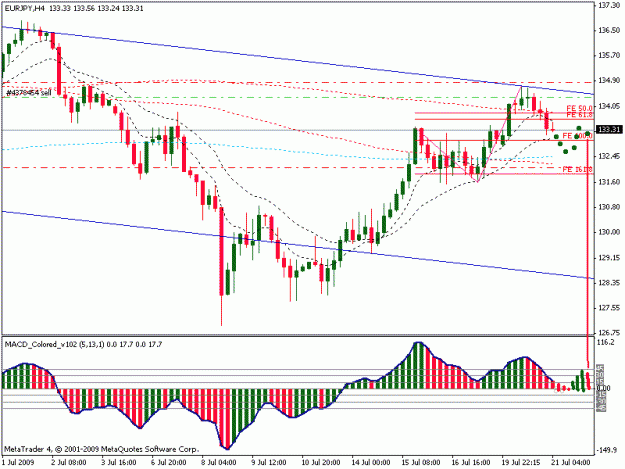Click the 130.80 price scale value
This screenshot has width=625, height=469.
(x=609, y=207)
